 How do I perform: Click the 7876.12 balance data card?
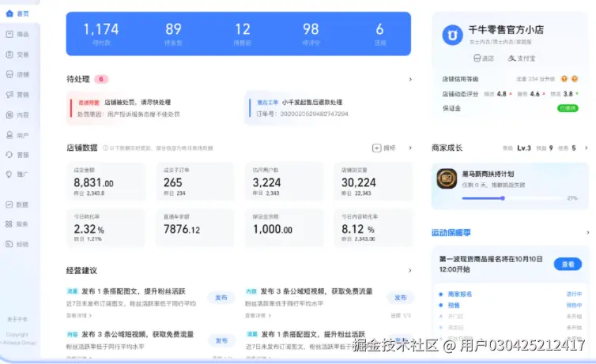click(195, 227)
